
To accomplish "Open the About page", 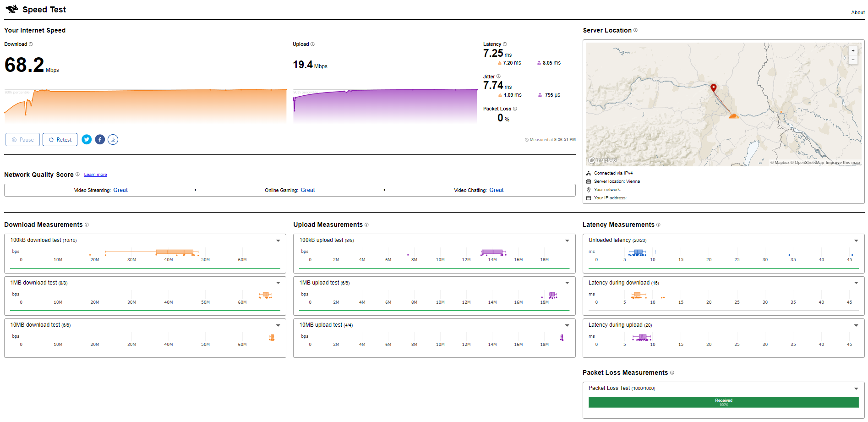I will (x=857, y=12).
